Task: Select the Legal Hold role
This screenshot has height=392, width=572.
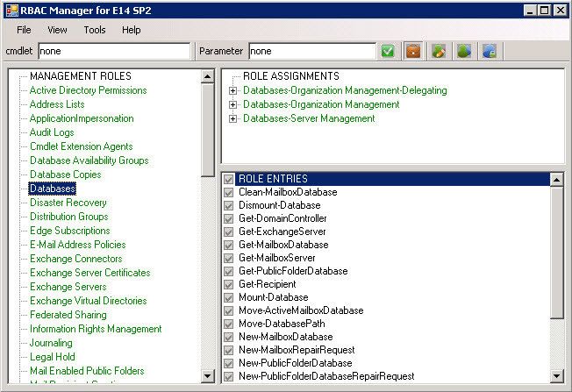Action: click(53, 357)
